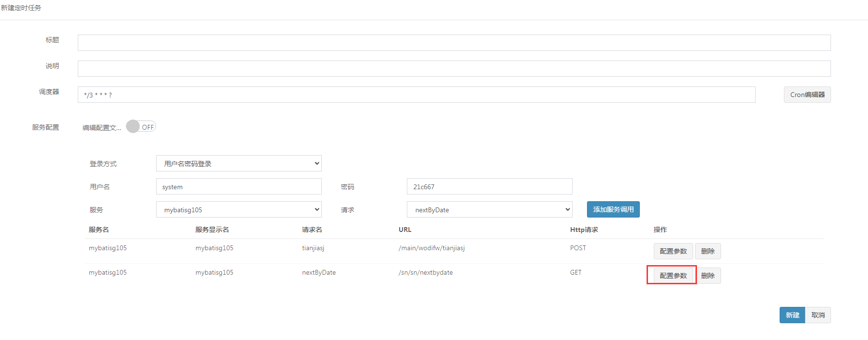
Task: Click the Cron编辑器 button
Action: point(807,95)
